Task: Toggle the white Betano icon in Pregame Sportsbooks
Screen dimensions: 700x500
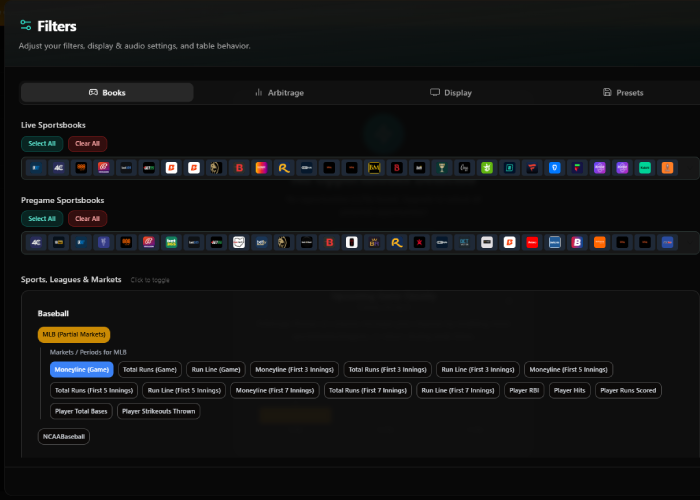Action: (x=509, y=242)
